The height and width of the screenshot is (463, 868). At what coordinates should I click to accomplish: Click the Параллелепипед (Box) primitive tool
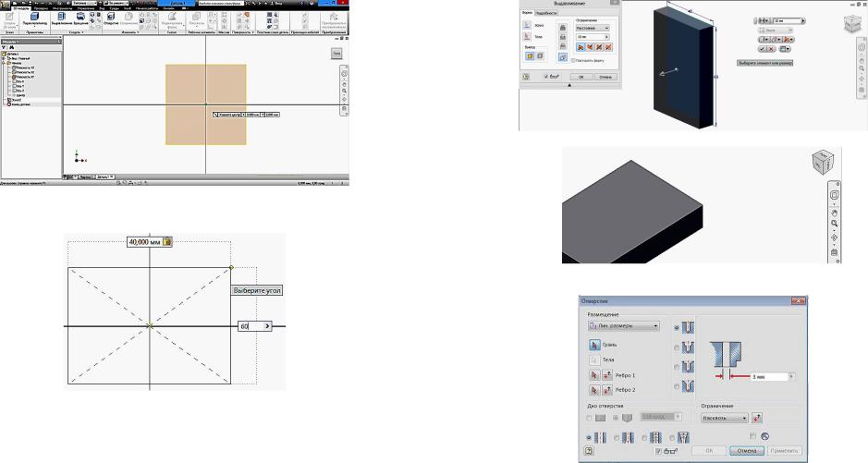coord(34,18)
